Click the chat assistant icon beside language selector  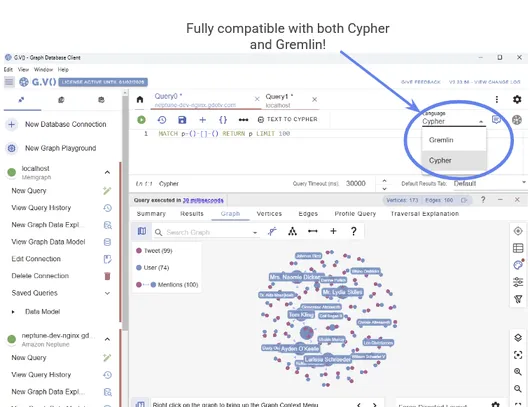(x=496, y=120)
